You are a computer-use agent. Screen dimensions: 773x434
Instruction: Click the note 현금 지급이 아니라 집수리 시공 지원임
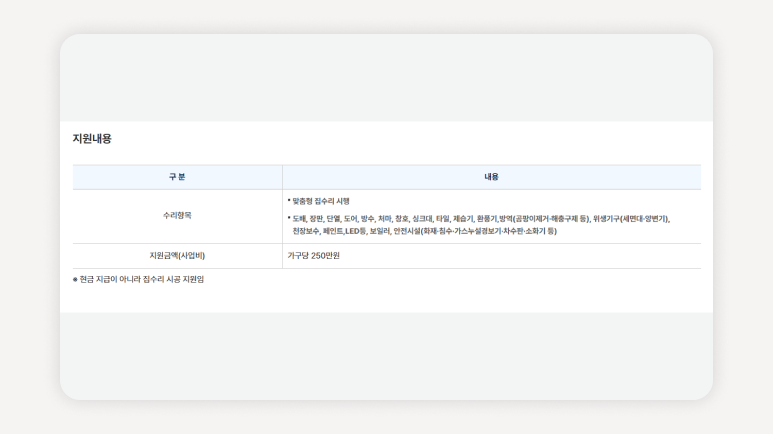[139, 279]
